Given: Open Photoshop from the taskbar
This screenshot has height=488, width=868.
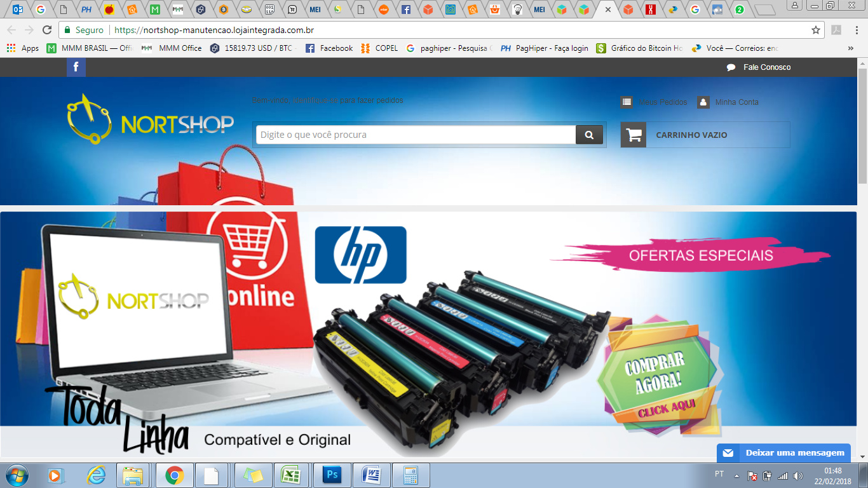Looking at the screenshot, I should 332,475.
